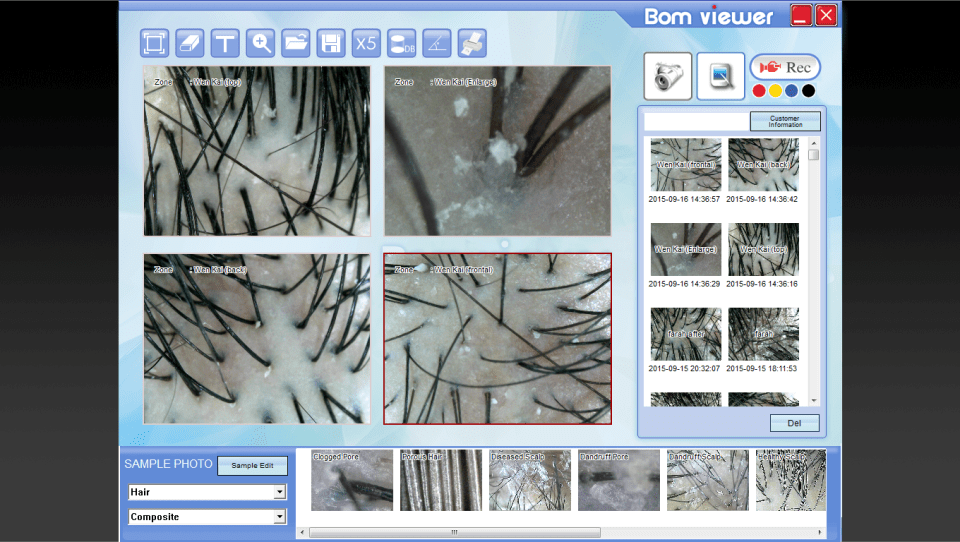Select the angle measurement tool

[x=436, y=43]
